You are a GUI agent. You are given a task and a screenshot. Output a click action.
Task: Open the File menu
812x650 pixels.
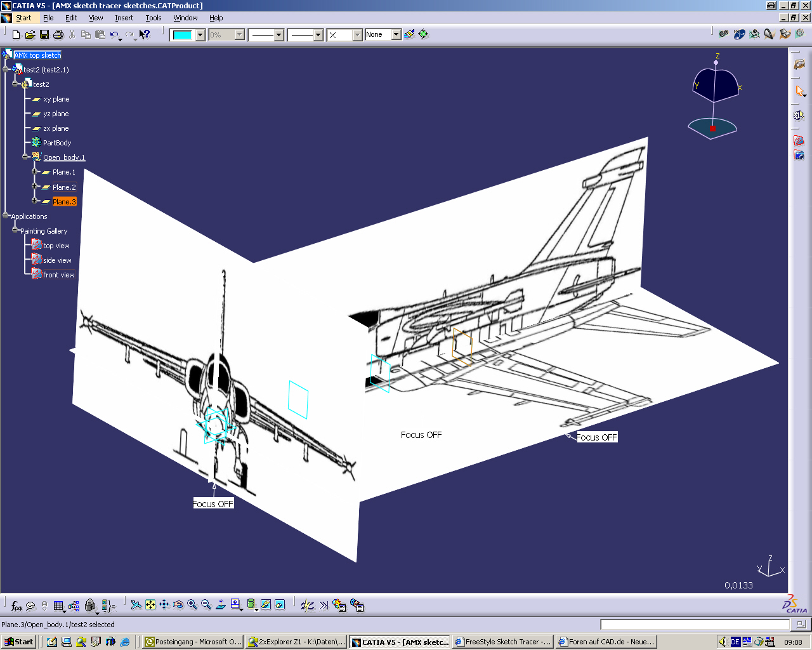48,18
